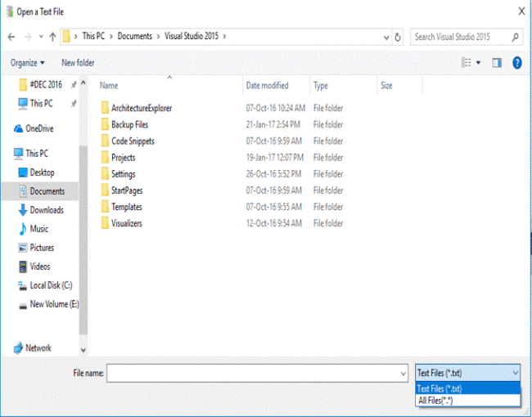This screenshot has width=532, height=417.
Task: Click the change view icon
Action: 467,63
